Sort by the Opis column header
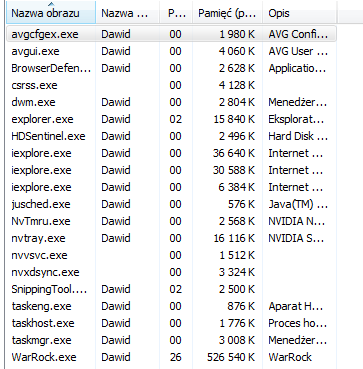This screenshot has height=369, width=363. pos(299,13)
